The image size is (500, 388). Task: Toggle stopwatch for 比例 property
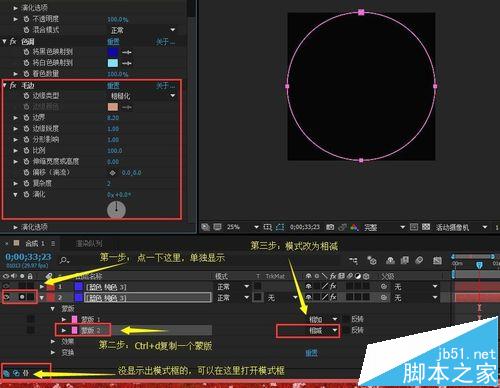point(26,150)
